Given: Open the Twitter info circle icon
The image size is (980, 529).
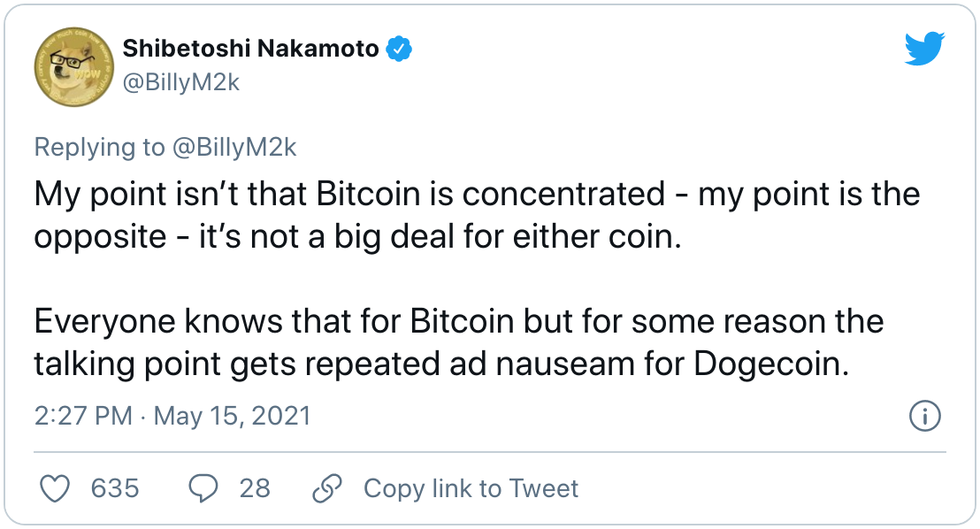Looking at the screenshot, I should 925,416.
